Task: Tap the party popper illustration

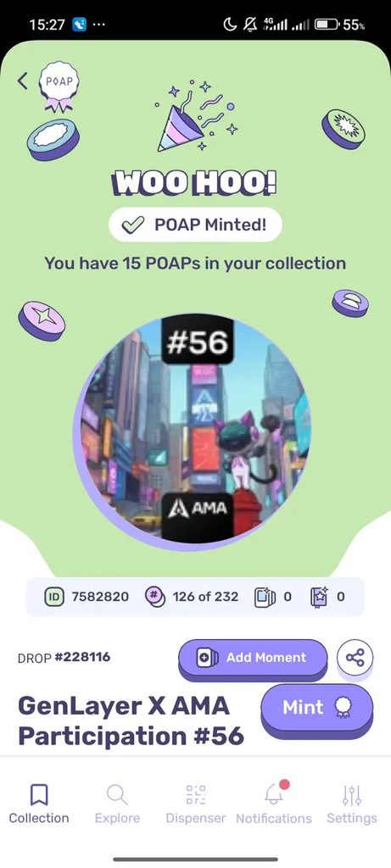Action: [196, 116]
